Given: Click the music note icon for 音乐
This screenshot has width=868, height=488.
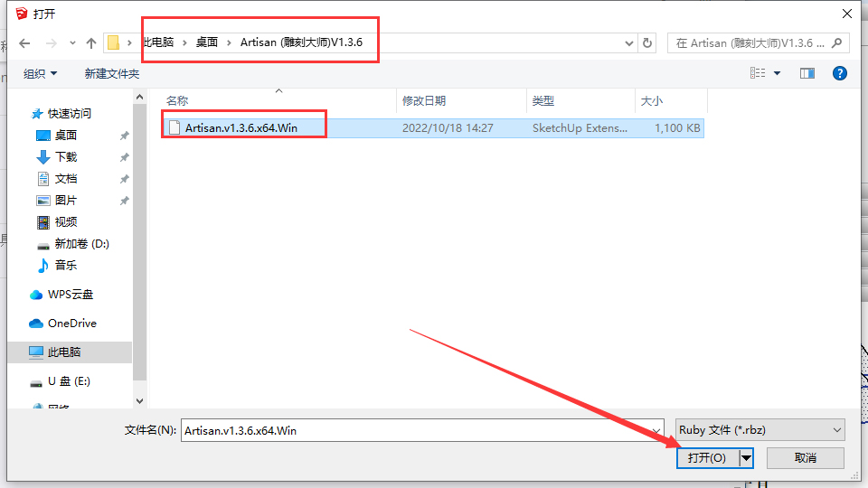Looking at the screenshot, I should (x=43, y=266).
